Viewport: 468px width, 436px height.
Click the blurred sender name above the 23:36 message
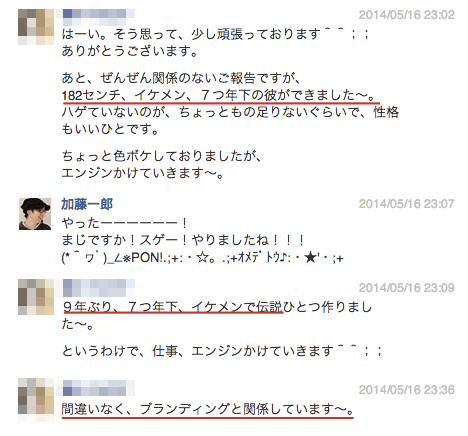coord(99,388)
